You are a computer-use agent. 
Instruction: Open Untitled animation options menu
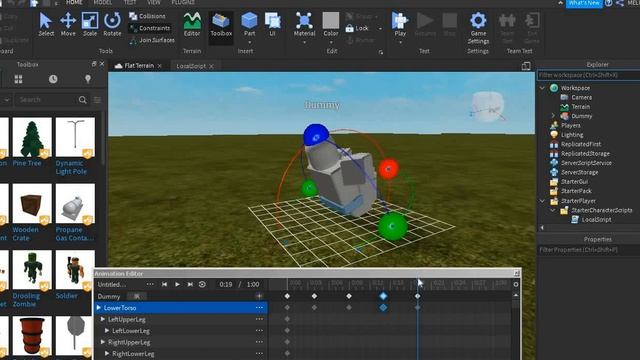pos(150,284)
